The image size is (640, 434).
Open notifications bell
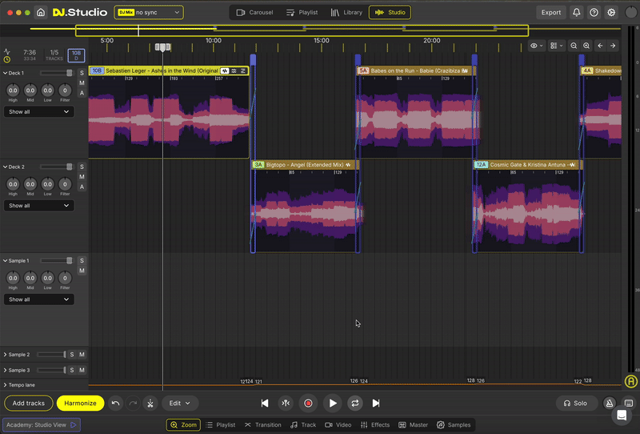pos(576,12)
